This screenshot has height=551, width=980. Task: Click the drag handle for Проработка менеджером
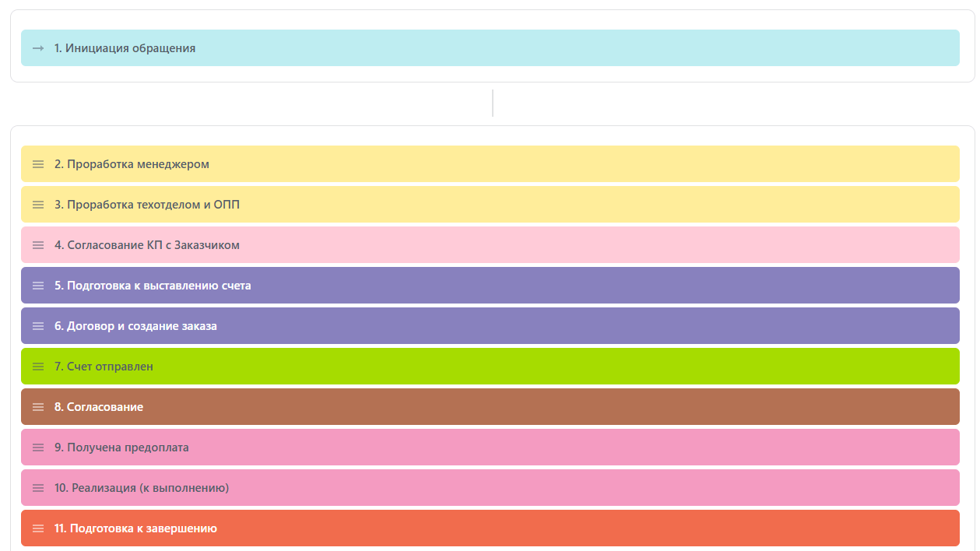pos(38,164)
